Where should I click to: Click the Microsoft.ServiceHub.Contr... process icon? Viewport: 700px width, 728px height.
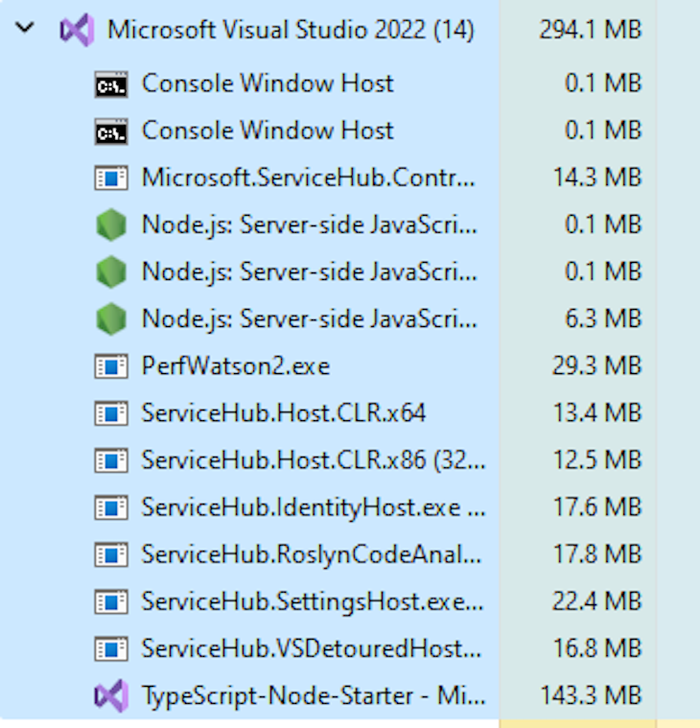click(x=111, y=178)
